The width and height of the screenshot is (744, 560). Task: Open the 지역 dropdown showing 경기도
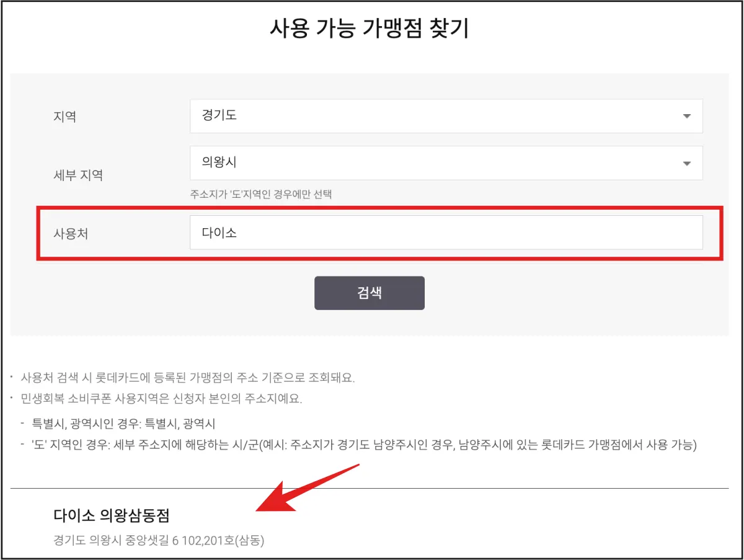[446, 116]
